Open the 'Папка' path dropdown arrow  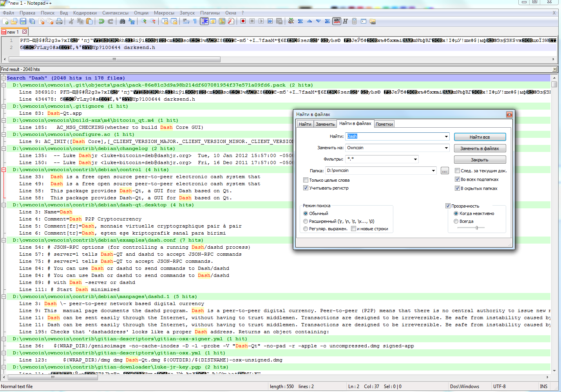point(433,171)
